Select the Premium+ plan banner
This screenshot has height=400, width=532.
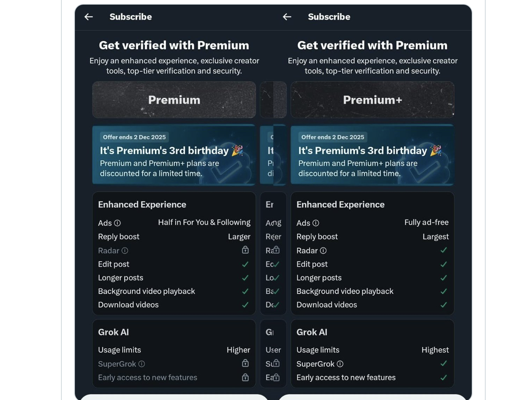(372, 100)
